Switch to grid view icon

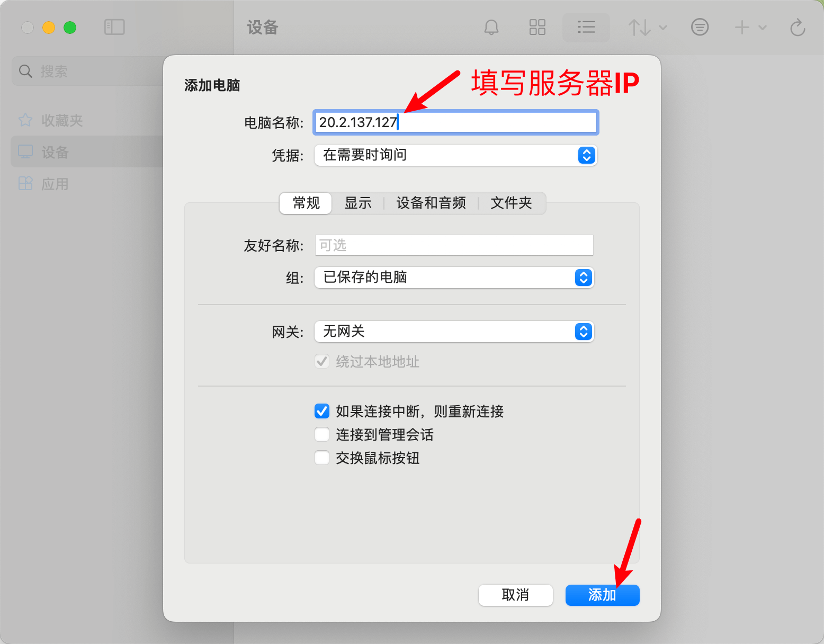[x=538, y=27]
